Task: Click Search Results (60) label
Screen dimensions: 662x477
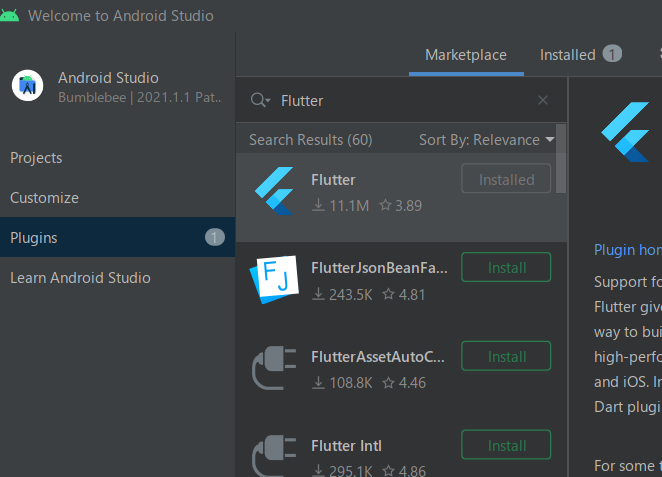Action: (311, 140)
